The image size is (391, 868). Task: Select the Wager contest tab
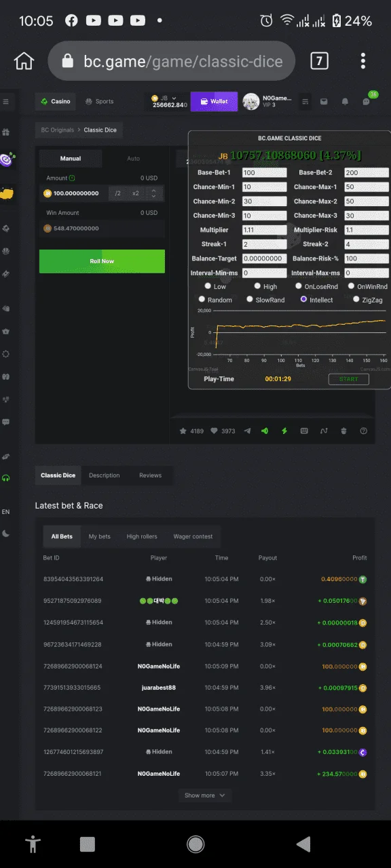[193, 536]
